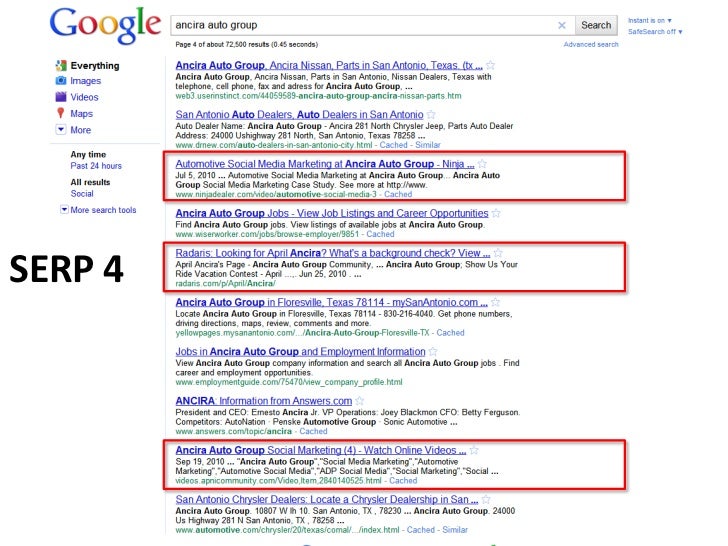Image resolution: width=728 pixels, height=546 pixels.
Task: Select Images in the sidebar
Action: [x=85, y=81]
